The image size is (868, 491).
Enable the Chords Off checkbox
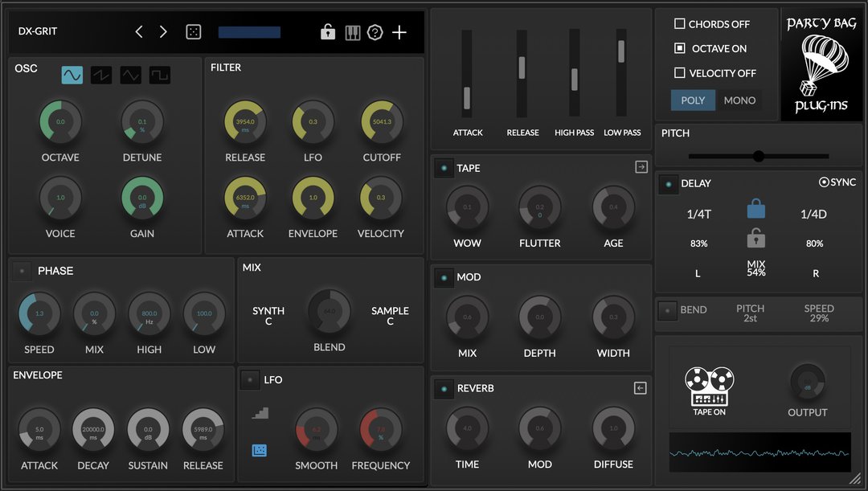680,24
